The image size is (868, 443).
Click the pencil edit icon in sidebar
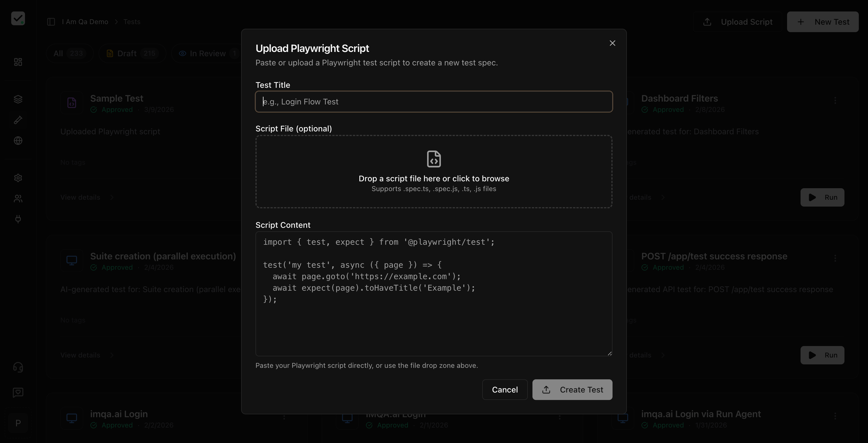point(18,120)
